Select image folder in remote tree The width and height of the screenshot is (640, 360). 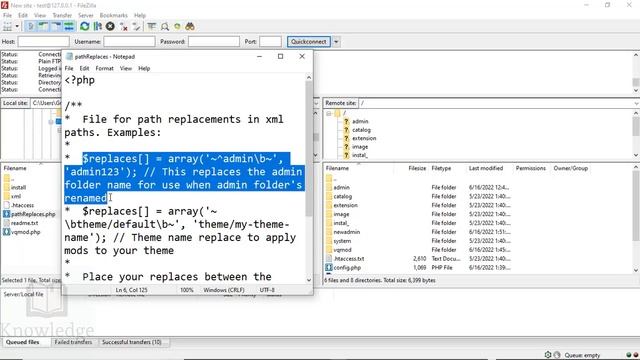pyautogui.click(x=360, y=147)
